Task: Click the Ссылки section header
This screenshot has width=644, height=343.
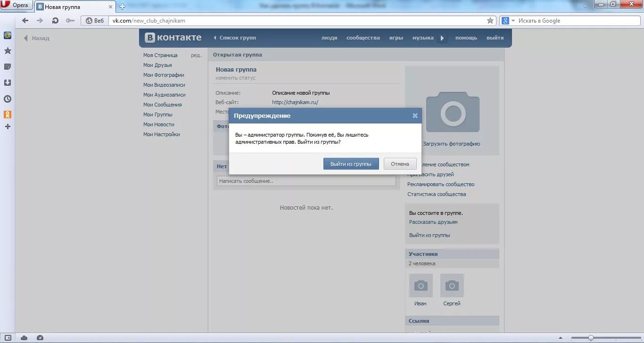Action: (x=452, y=320)
